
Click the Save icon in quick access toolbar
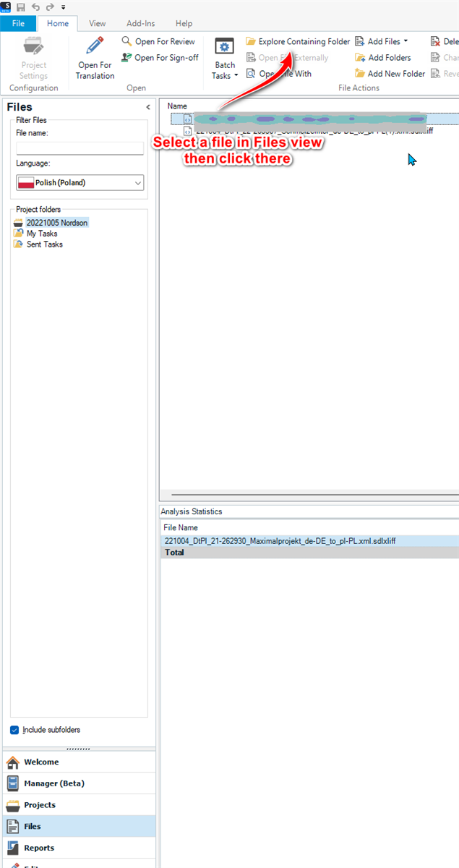20,7
